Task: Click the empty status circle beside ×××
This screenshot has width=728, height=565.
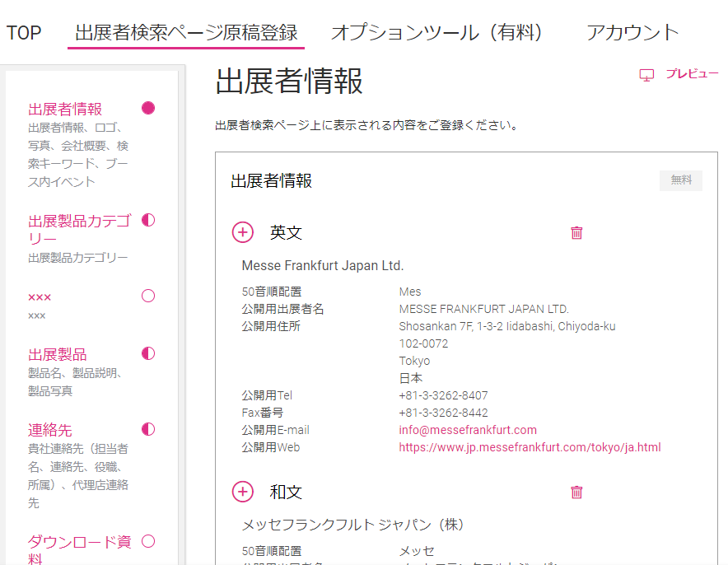Action: pyautogui.click(x=148, y=296)
